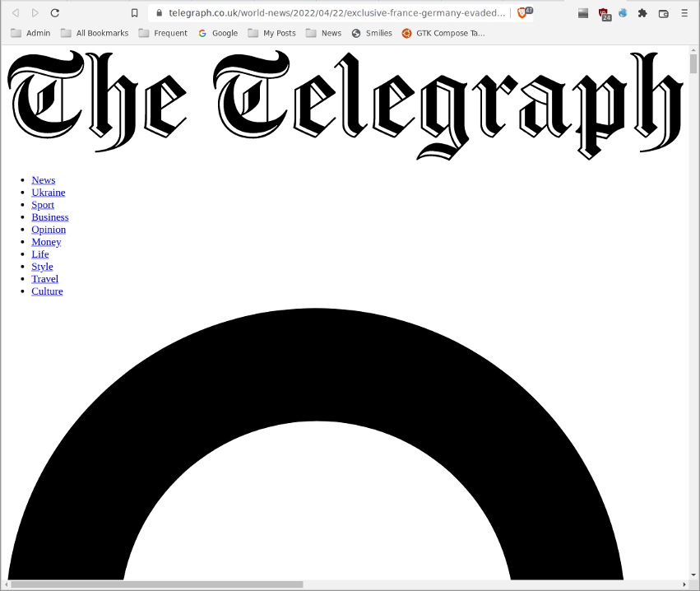Open the uBlock Origin shield extension
700x591 pixels.
(x=604, y=13)
